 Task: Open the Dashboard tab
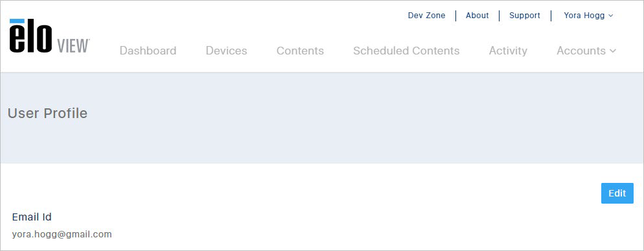[148, 51]
